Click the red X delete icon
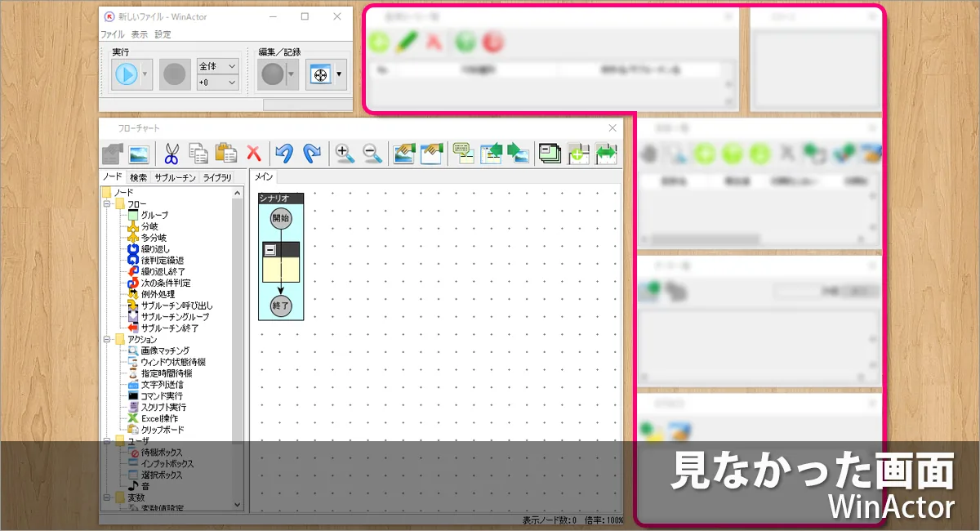Screen dimensions: 980x531 coord(254,153)
